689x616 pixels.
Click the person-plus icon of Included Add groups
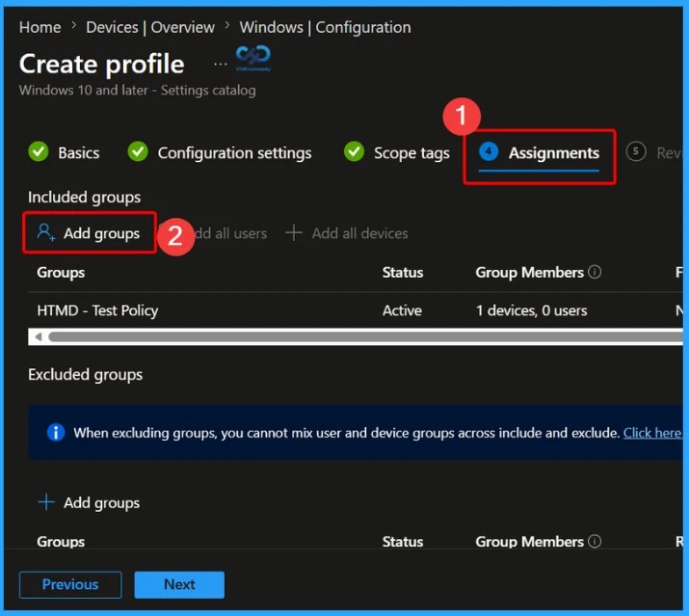click(x=45, y=232)
